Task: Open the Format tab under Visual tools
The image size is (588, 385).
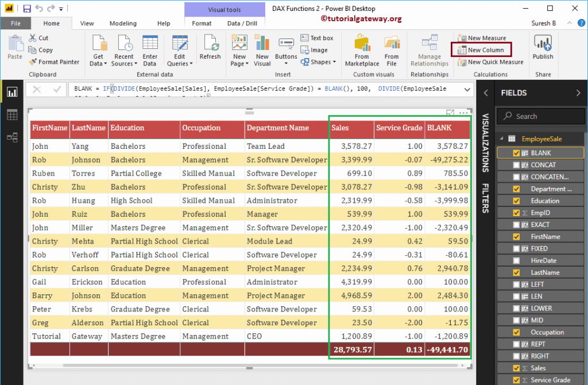Action: 202,24
